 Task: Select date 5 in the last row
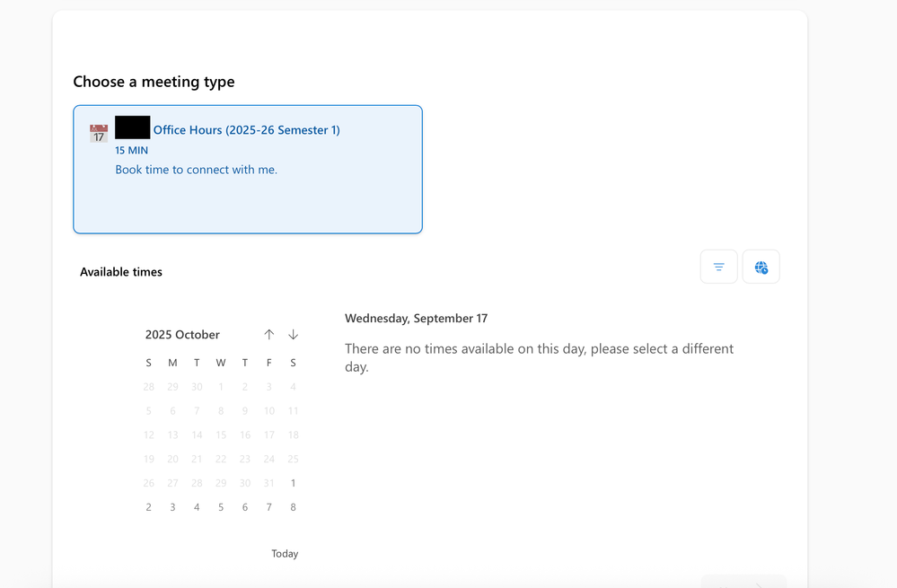coord(221,507)
